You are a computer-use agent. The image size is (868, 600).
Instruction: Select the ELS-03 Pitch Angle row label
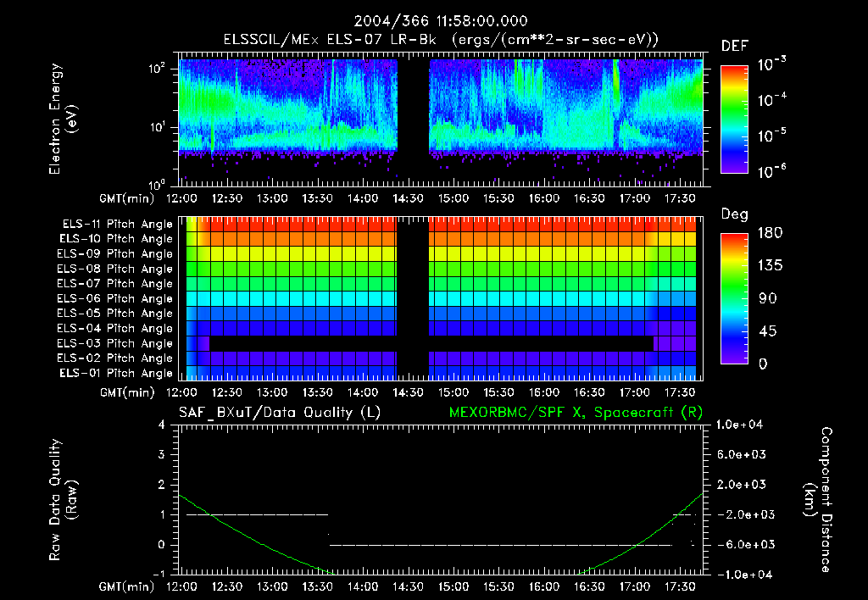(115, 343)
